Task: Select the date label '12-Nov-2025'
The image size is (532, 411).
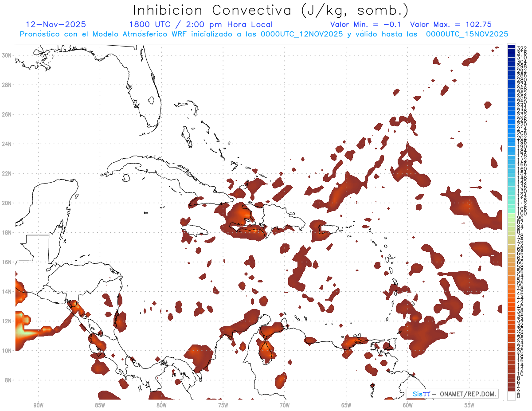Action: (x=56, y=24)
